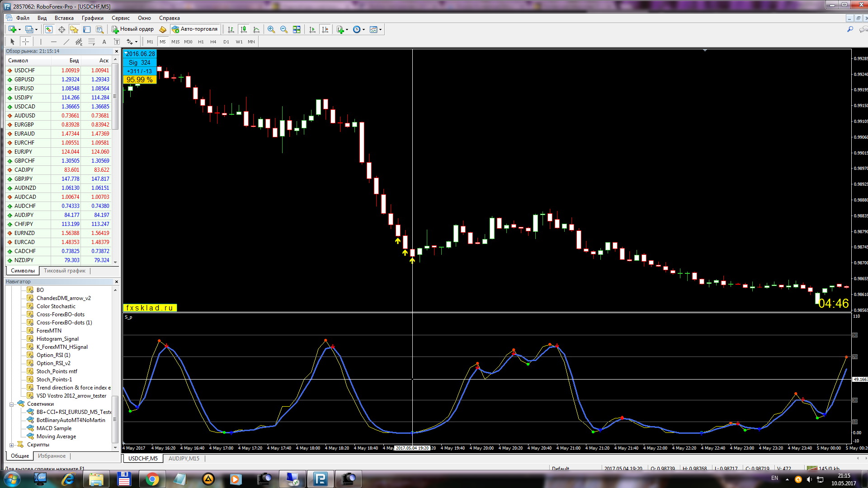The image size is (868, 488).
Task: Click the Новый ордер button
Action: point(133,29)
